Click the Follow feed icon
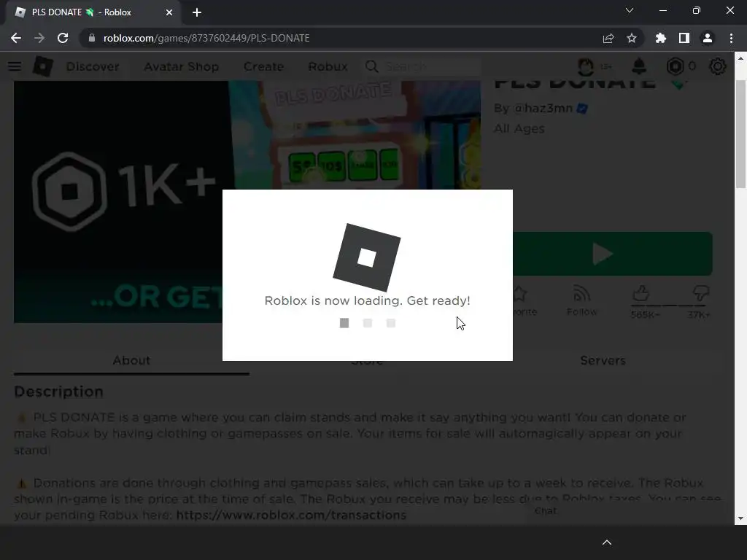Viewport: 747px width, 560px height. point(581,295)
